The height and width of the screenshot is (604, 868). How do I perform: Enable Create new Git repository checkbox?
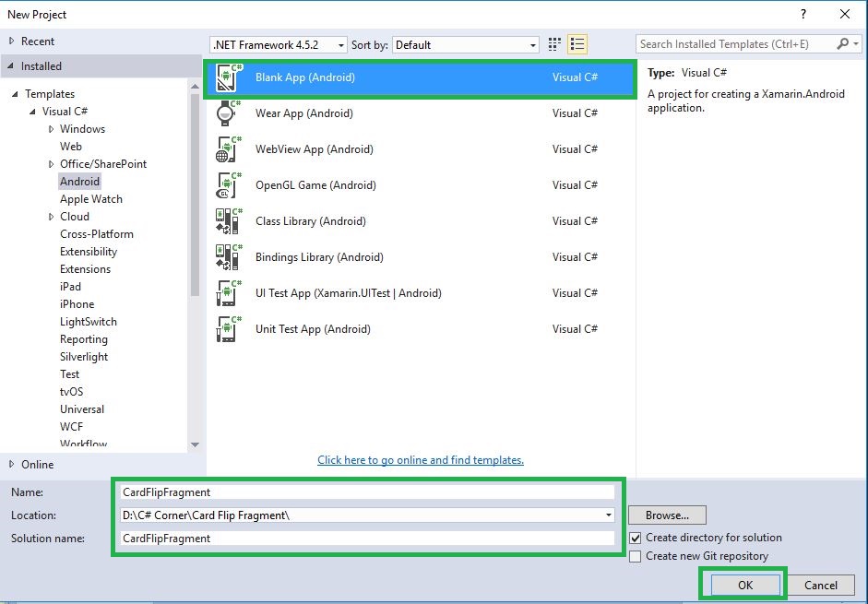636,556
